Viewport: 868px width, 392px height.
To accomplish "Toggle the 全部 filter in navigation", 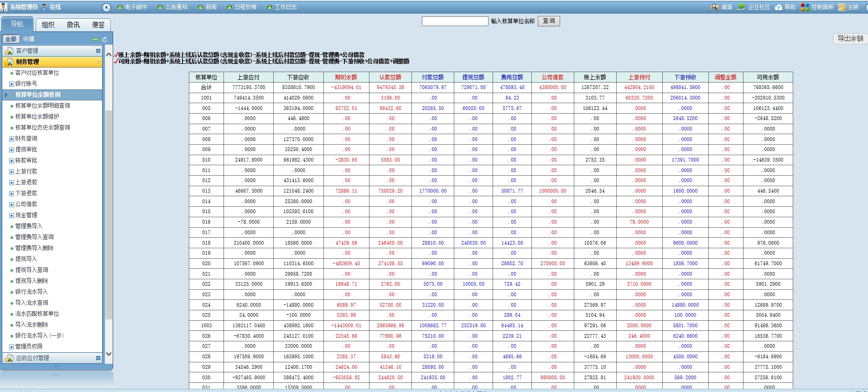I will point(11,39).
